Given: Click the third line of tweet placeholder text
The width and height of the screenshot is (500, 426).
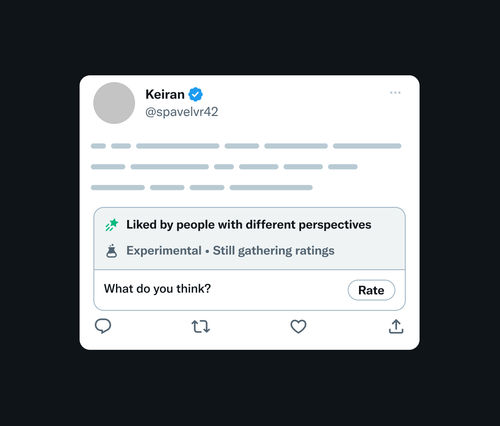Looking at the screenshot, I should pyautogui.click(x=202, y=187).
